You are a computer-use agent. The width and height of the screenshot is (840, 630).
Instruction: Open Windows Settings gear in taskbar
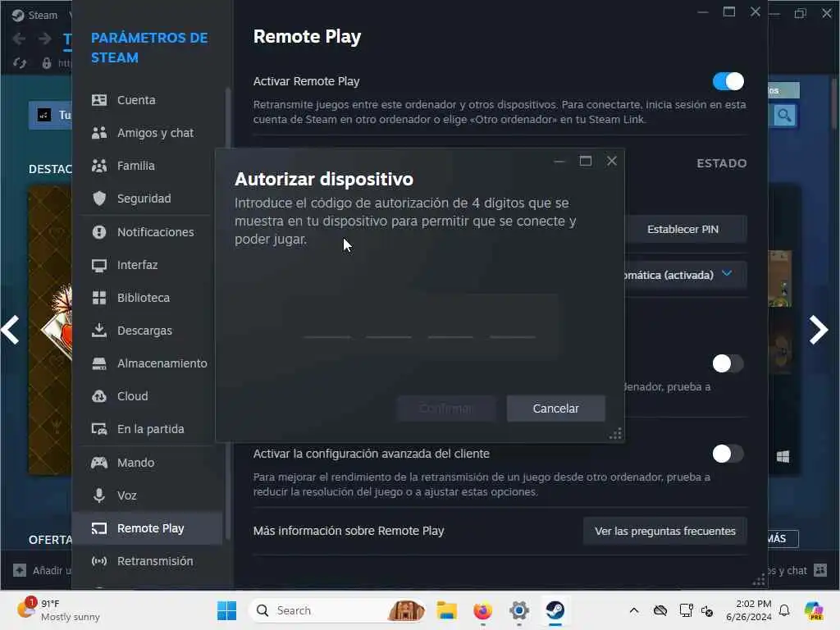click(519, 610)
